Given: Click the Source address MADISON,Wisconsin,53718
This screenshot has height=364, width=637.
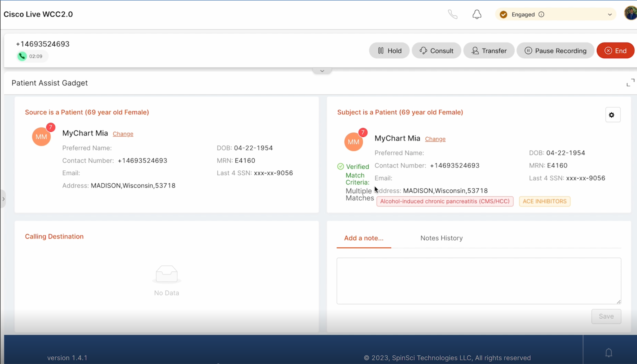Looking at the screenshot, I should click(133, 186).
